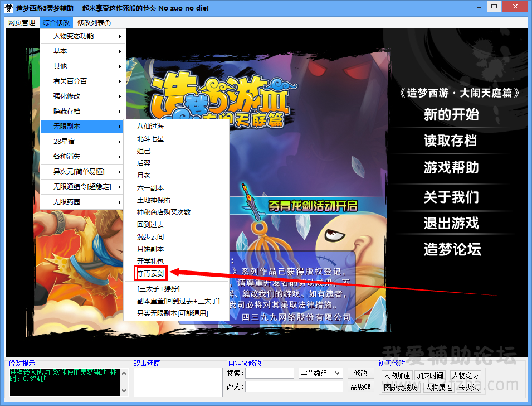Start a new game via 新的开始
The height and width of the screenshot is (406, 532).
point(451,114)
